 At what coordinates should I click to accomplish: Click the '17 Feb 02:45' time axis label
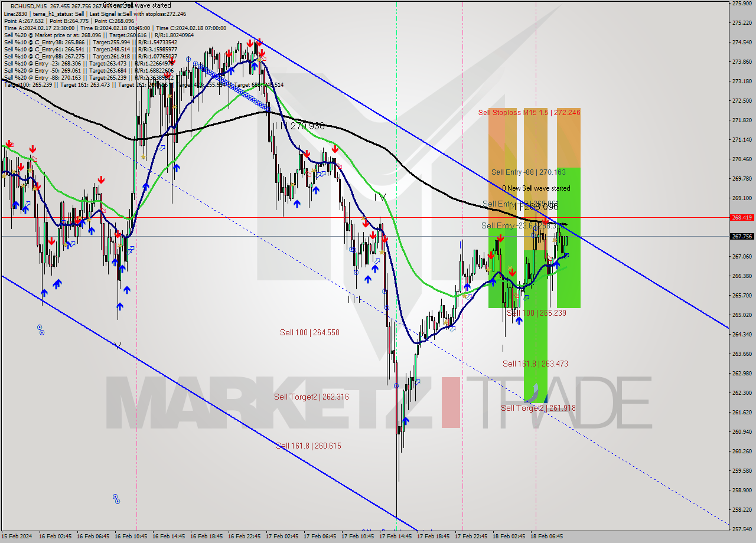(x=282, y=537)
